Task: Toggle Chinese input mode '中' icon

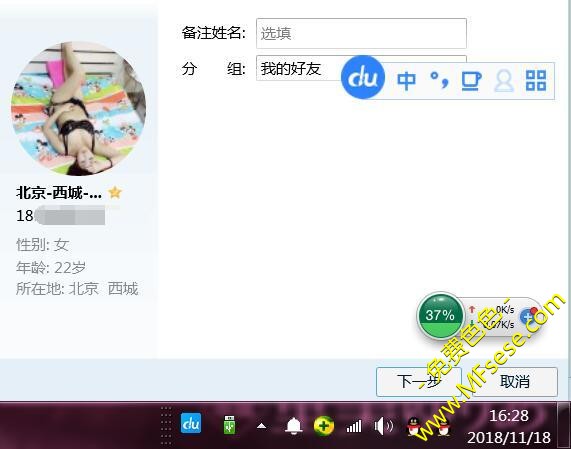Action: click(406, 81)
